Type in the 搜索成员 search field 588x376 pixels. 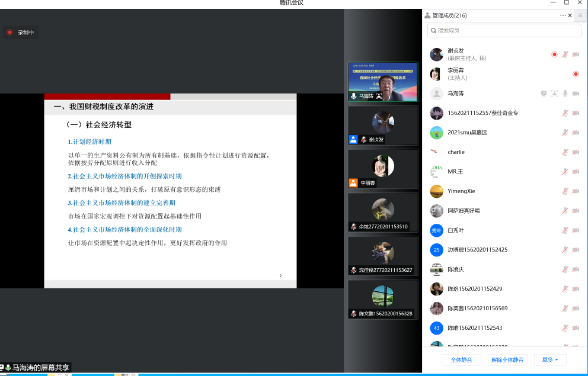click(504, 30)
